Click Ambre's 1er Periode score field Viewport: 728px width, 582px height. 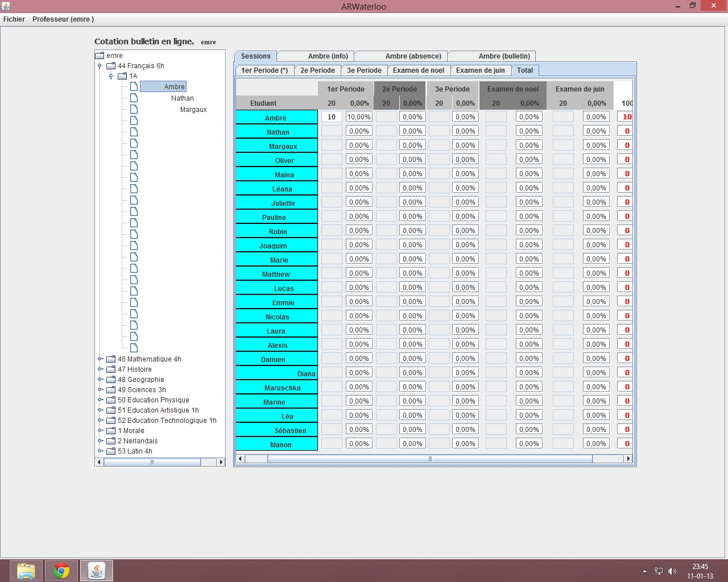click(x=332, y=117)
